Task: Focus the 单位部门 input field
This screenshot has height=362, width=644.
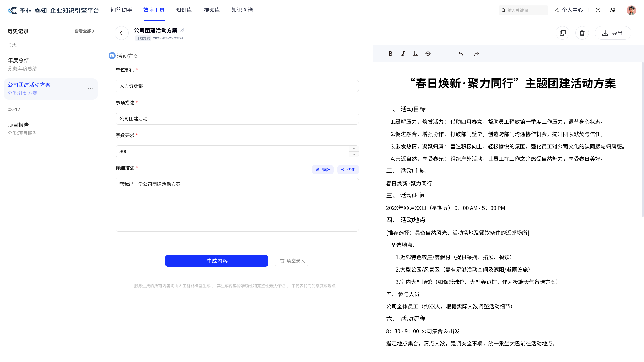Action: (x=237, y=86)
